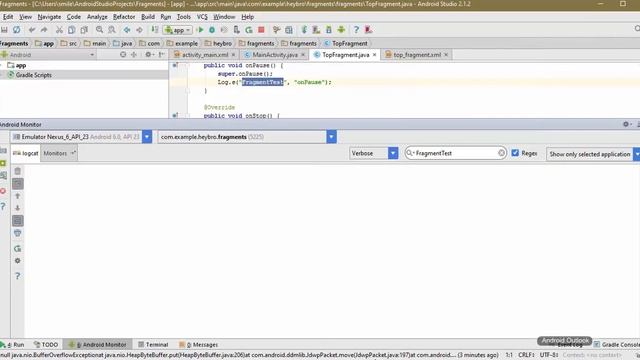Start debugging with the bug icon
This screenshot has width=640, height=360.
(212, 30)
